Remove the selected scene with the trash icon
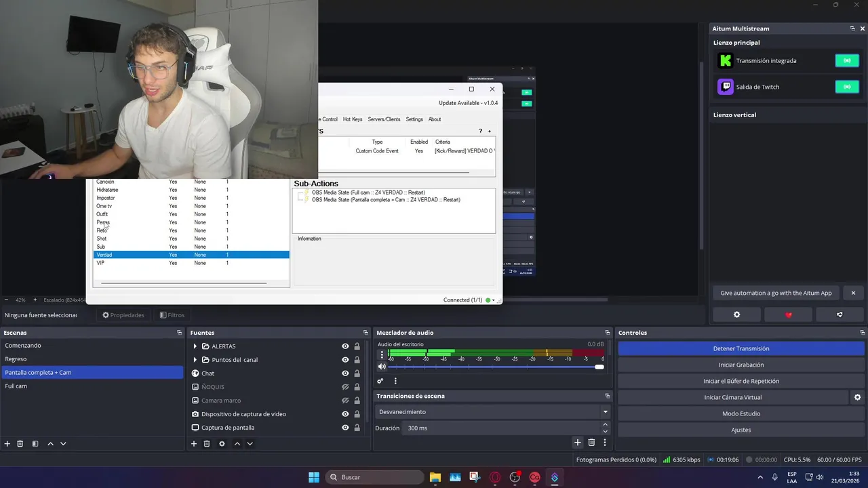Viewport: 868px width, 488px height. (20, 443)
